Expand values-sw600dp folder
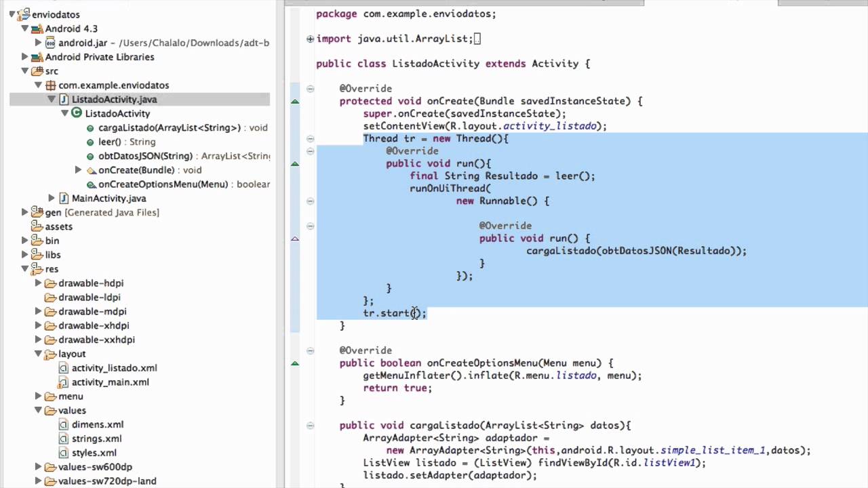The image size is (868, 488). pyautogui.click(x=38, y=467)
